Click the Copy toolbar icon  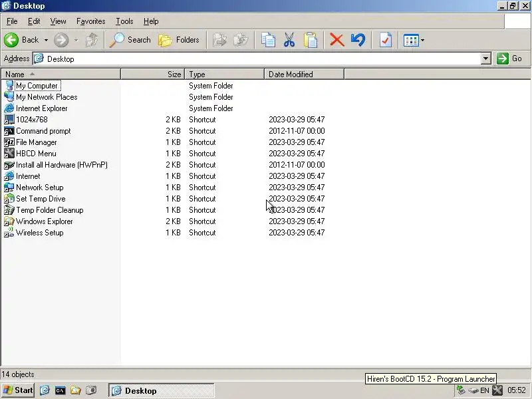[268, 40]
